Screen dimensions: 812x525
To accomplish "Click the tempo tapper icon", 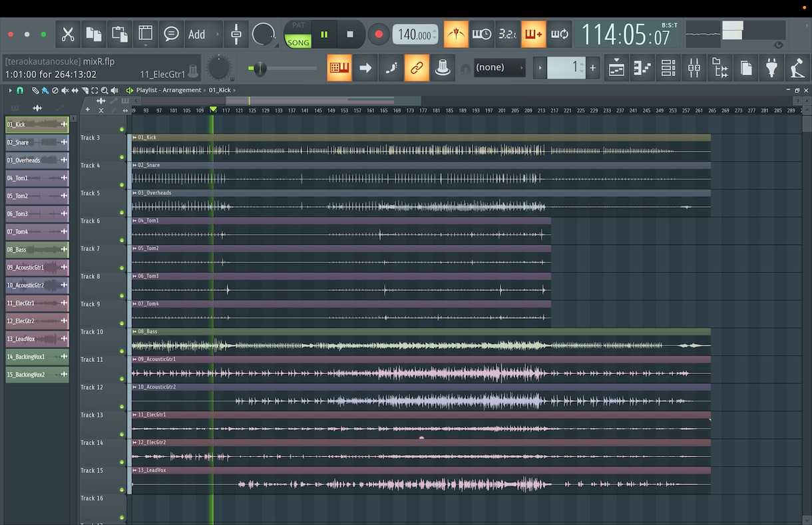I will pos(797,67).
